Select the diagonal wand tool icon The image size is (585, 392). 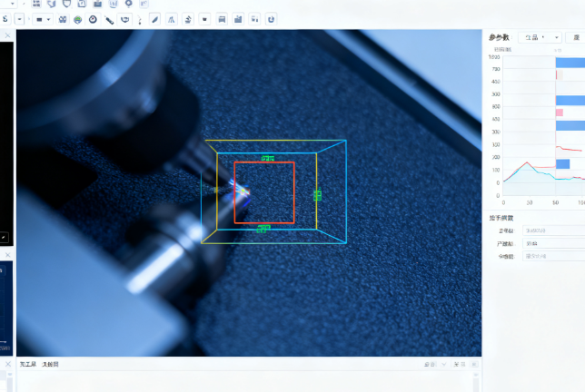[x=109, y=18]
